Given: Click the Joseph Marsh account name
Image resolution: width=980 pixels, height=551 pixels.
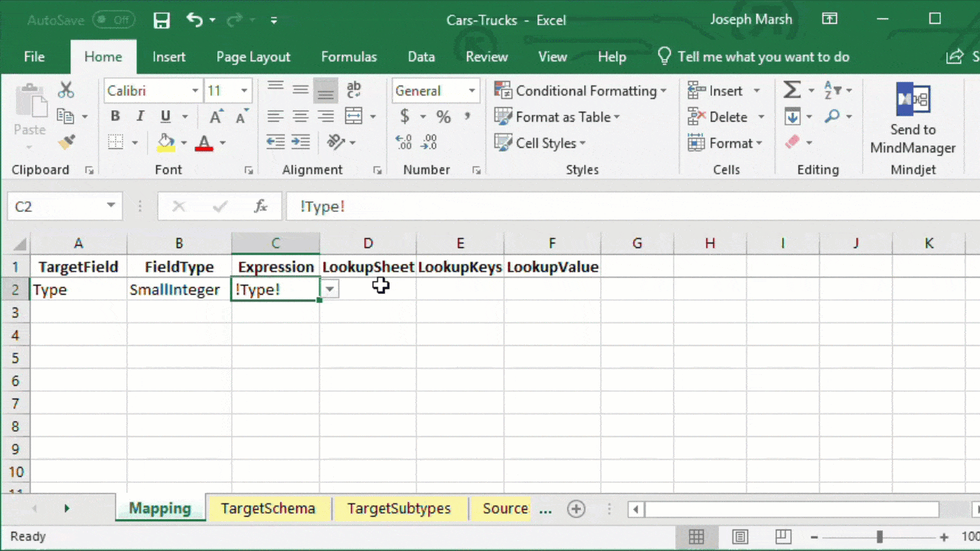Looking at the screenshot, I should (752, 20).
